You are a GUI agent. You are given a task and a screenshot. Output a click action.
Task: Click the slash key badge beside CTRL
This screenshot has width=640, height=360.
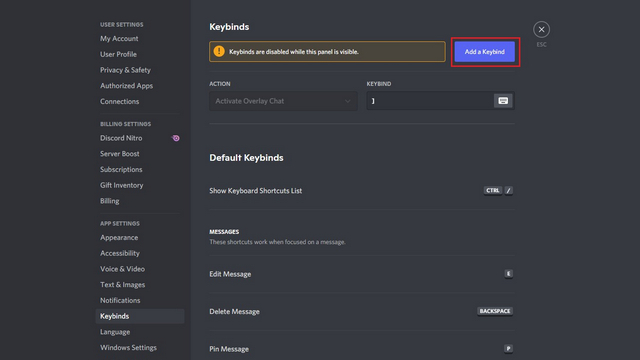point(509,191)
